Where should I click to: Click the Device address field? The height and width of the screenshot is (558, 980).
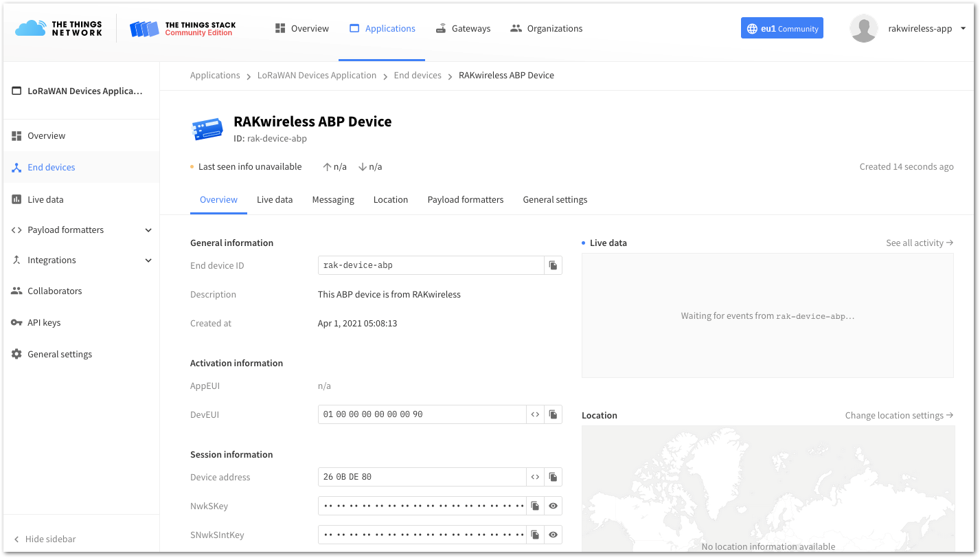[422, 477]
